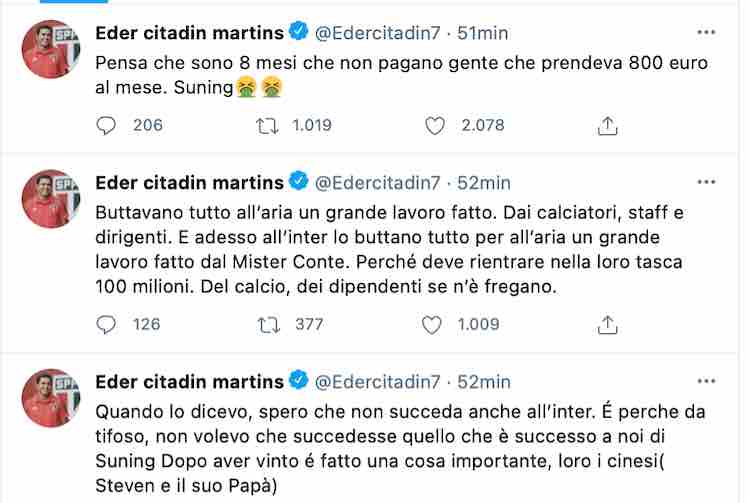Open more menu on the middle tweet

pyautogui.click(x=709, y=183)
